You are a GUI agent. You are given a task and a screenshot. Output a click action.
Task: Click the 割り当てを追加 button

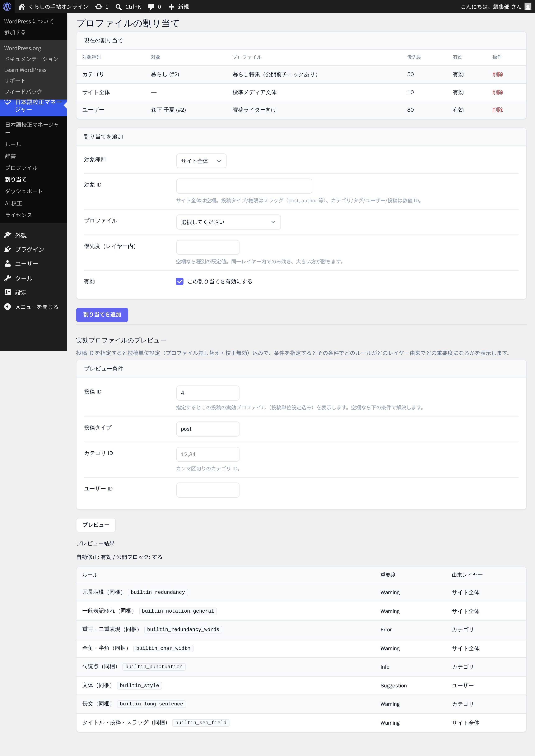(x=102, y=315)
